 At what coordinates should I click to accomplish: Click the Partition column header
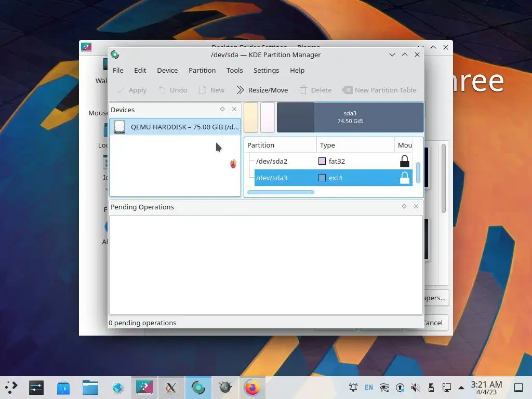point(281,145)
